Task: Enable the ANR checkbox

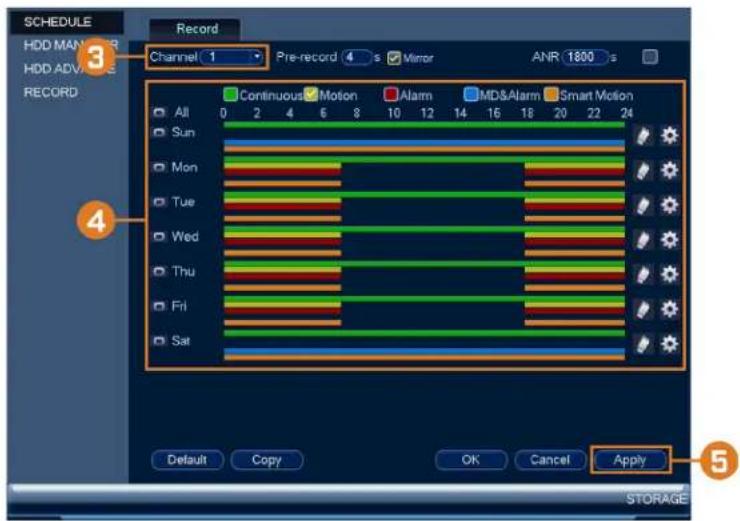Action: click(x=650, y=57)
